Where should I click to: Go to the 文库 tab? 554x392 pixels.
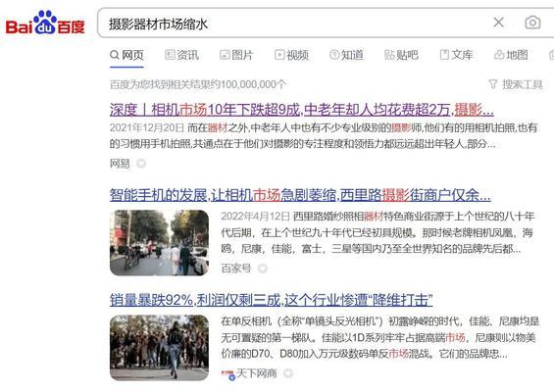[x=457, y=55]
